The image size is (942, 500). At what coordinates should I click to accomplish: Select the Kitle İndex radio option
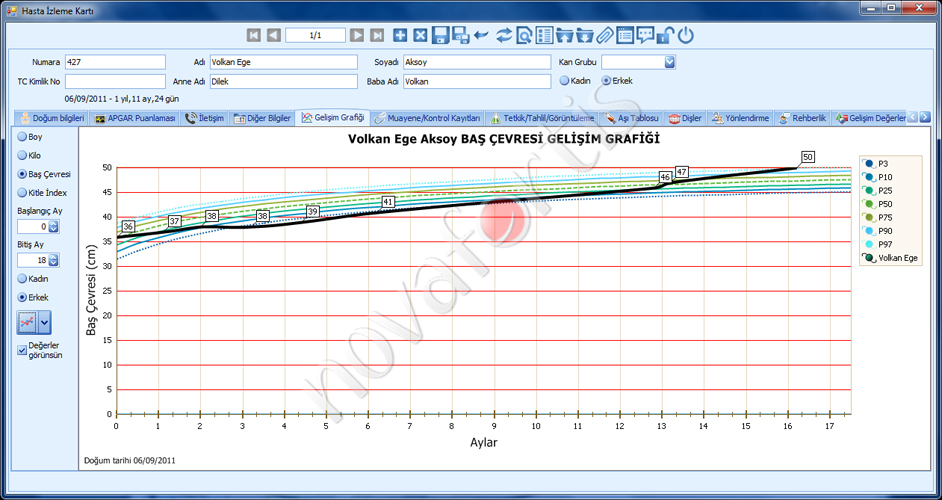(22, 192)
